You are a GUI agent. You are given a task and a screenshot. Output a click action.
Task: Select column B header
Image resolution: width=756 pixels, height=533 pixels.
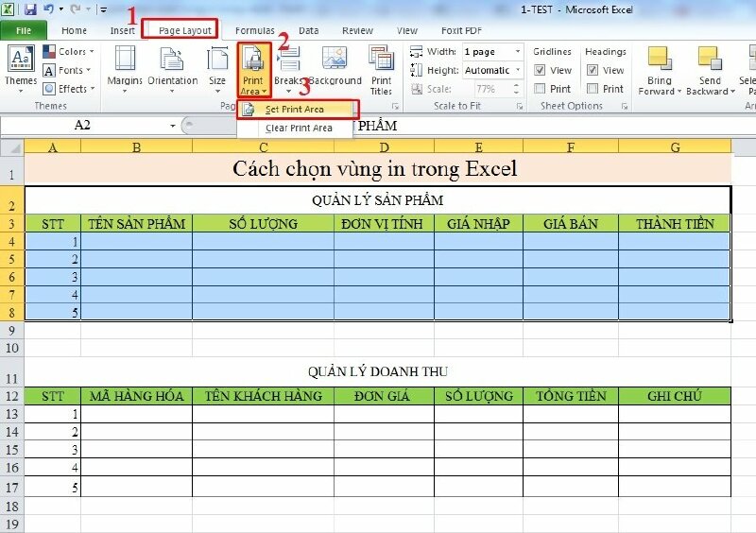tap(136, 146)
